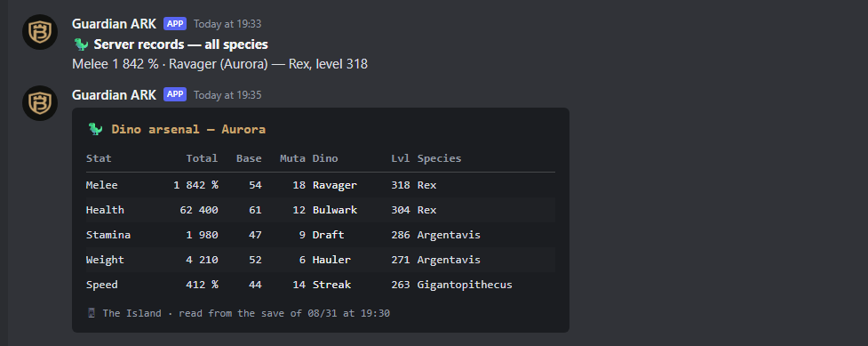868x346 pixels.
Task: Click the second Guardian ARK avatar
Action: tap(40, 103)
